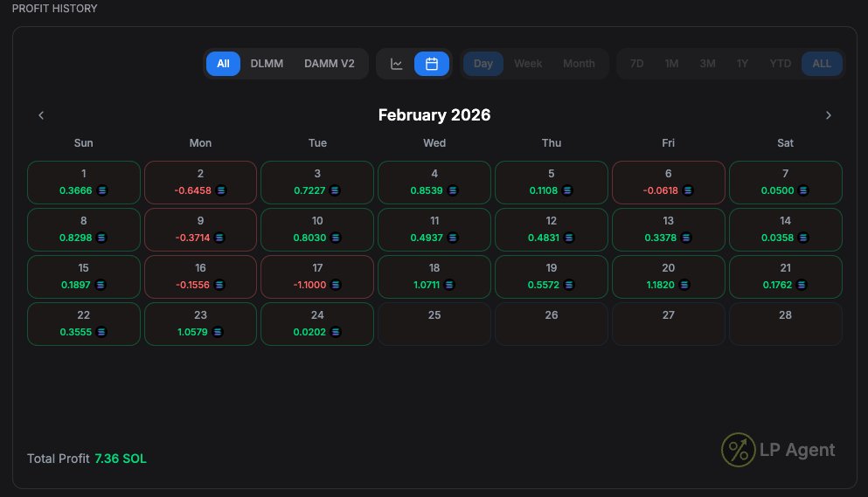Viewport: 868px width, 497px height.
Task: Click SOL icon beside 0.3555 on day 22
Action: pos(101,332)
